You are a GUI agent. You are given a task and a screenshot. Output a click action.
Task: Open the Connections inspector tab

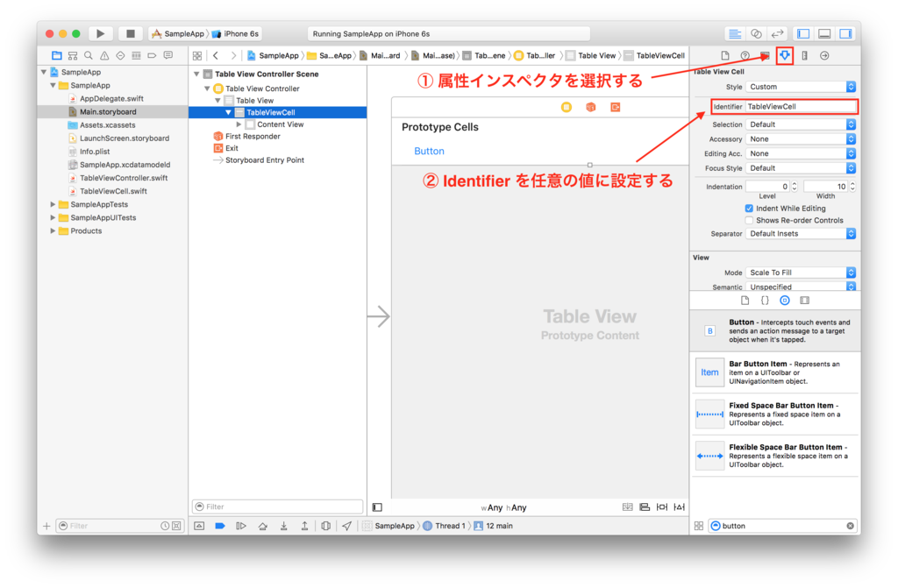coord(824,55)
